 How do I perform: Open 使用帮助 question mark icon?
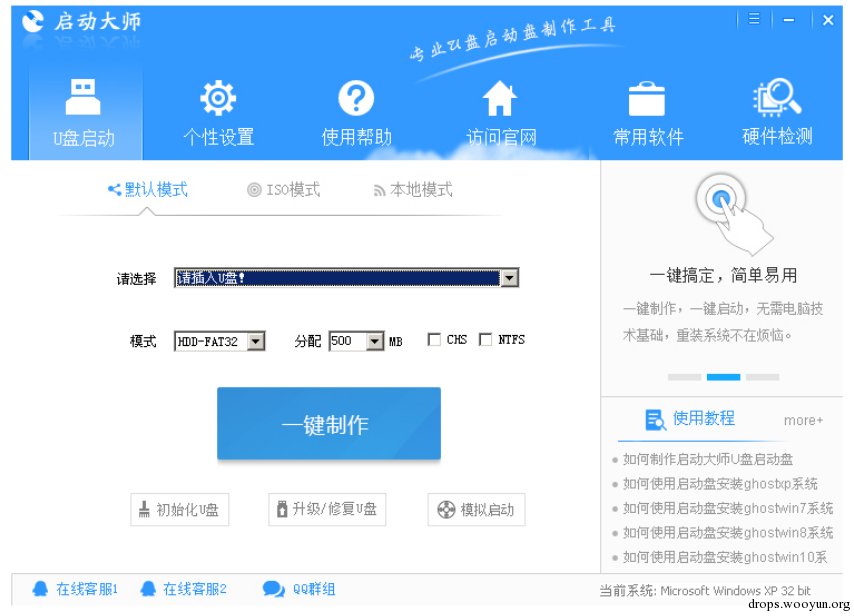tap(356, 98)
